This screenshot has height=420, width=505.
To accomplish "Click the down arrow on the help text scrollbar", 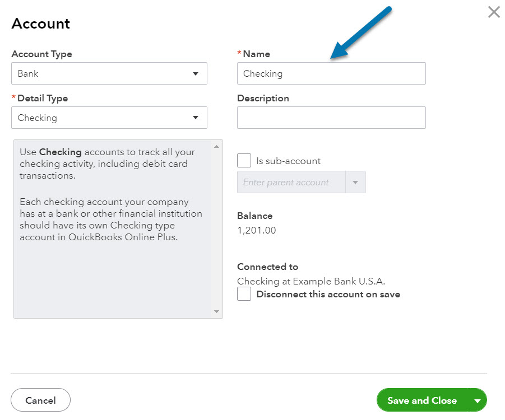I will coord(216,311).
